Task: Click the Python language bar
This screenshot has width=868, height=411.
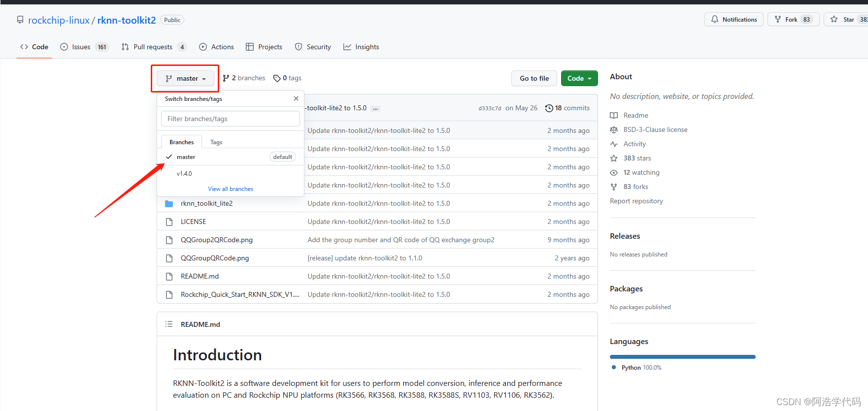Action: [682, 357]
